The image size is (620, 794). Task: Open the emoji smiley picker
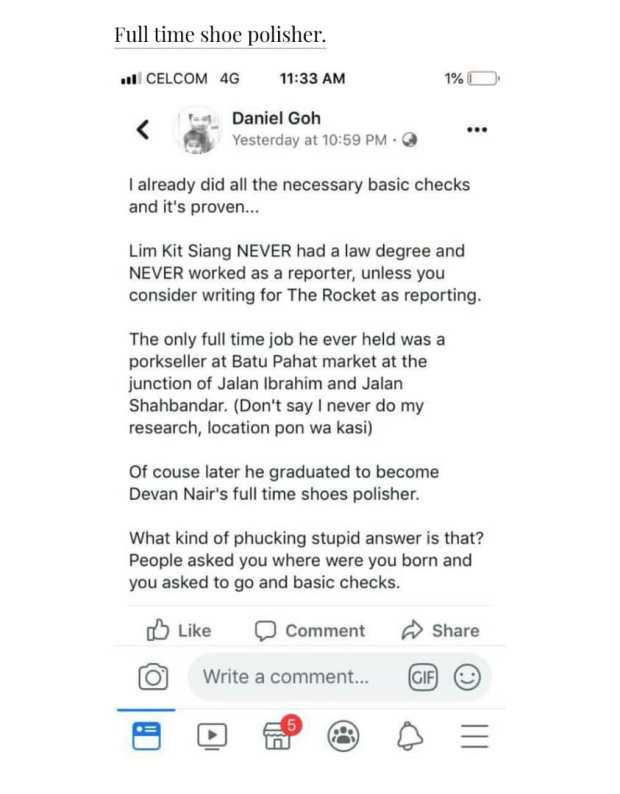pyautogui.click(x=466, y=677)
